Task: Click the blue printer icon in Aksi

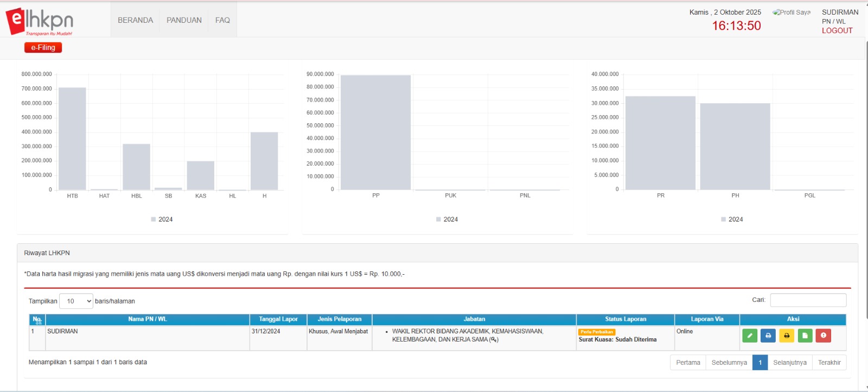Action: [x=768, y=336]
